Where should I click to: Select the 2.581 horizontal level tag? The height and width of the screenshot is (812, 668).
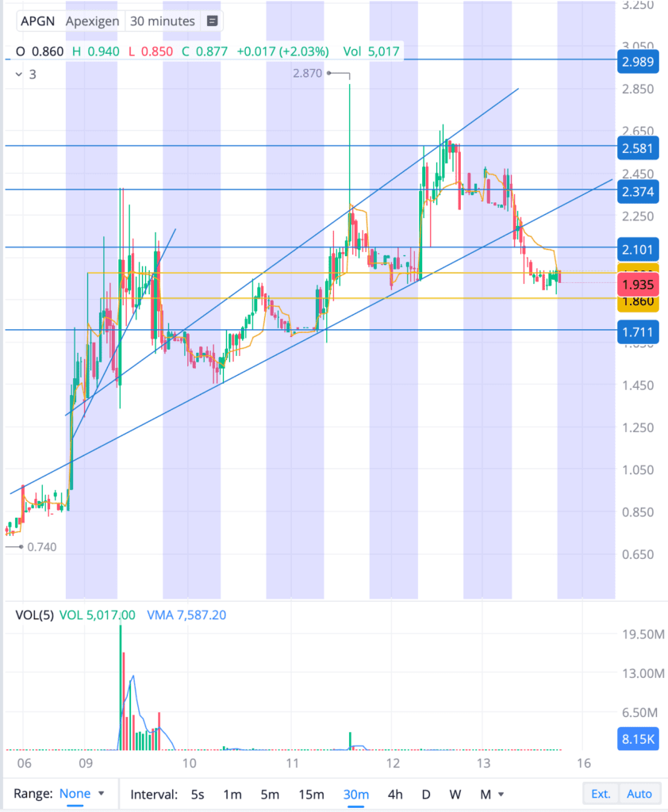(638, 147)
